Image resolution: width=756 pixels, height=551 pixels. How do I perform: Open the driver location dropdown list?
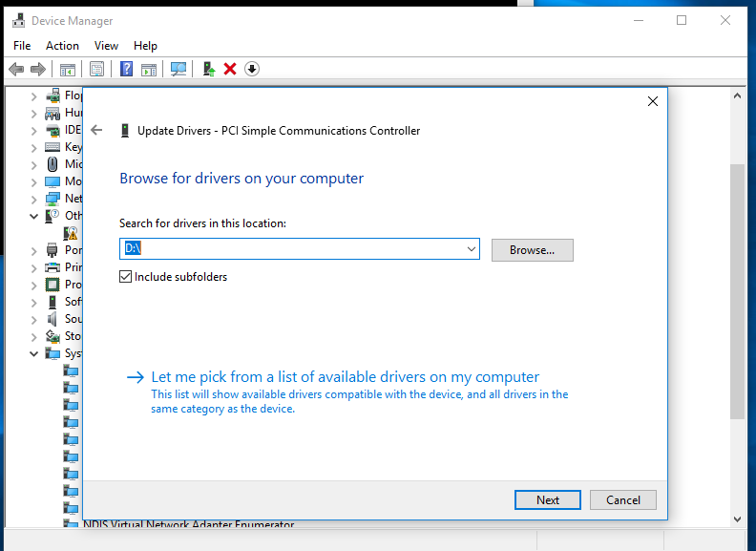tap(472, 249)
